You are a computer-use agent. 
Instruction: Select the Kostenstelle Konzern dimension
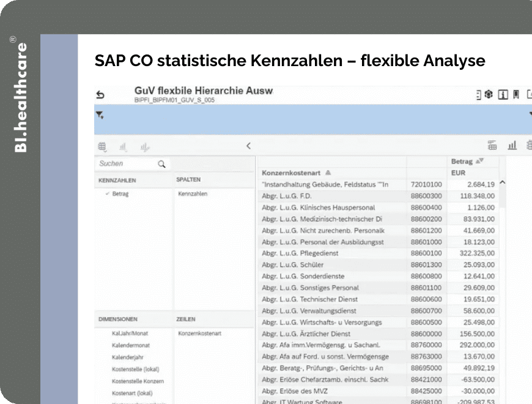tap(138, 381)
